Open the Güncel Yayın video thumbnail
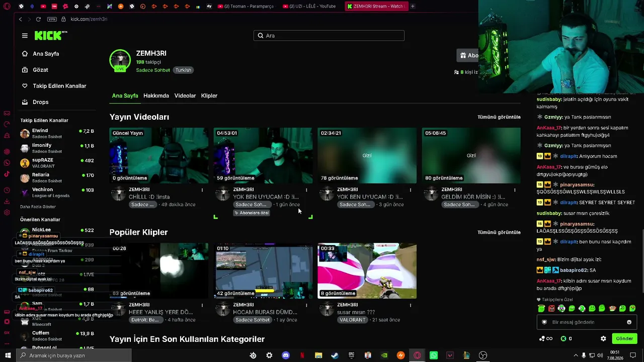Screen dimensions: 644x362 [159, 155]
